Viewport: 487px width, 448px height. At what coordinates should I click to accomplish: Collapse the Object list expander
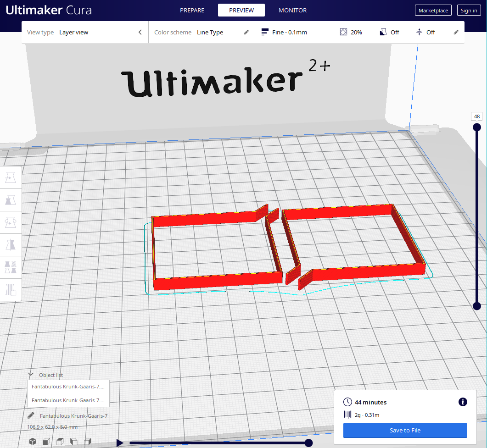point(31,375)
